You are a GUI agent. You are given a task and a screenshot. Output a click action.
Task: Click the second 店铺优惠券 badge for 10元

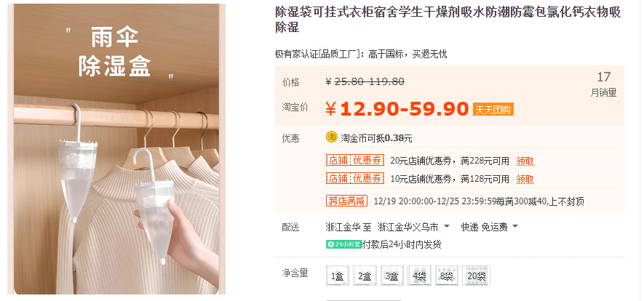click(x=355, y=178)
